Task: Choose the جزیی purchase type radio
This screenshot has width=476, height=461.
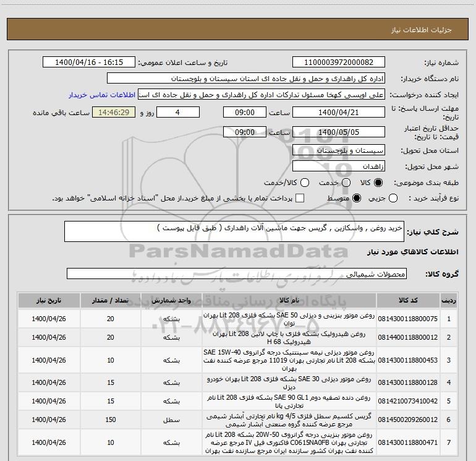Action: coord(393,198)
